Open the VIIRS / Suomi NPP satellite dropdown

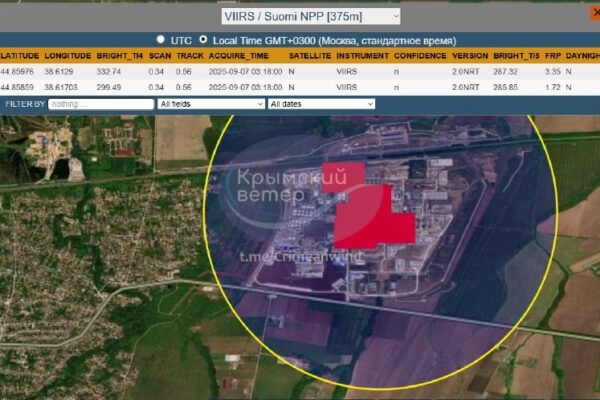tap(311, 16)
